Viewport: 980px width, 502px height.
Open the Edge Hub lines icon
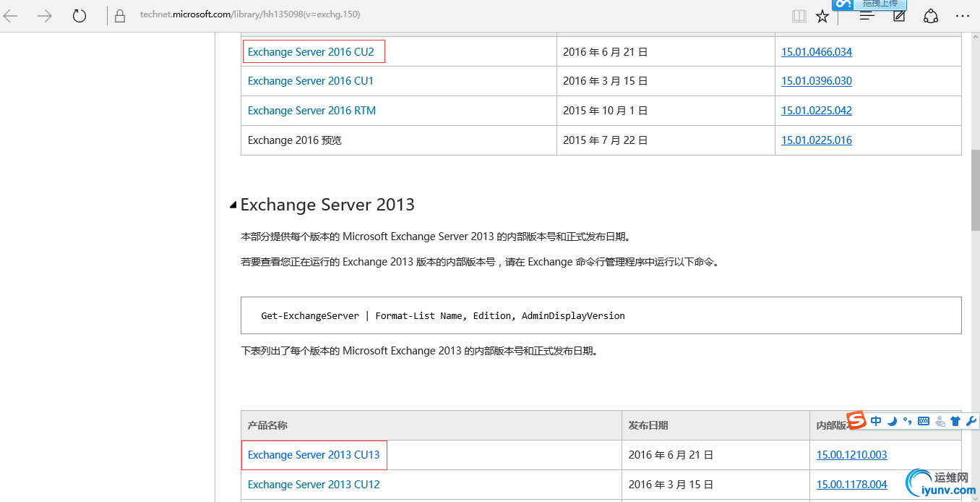pos(867,16)
